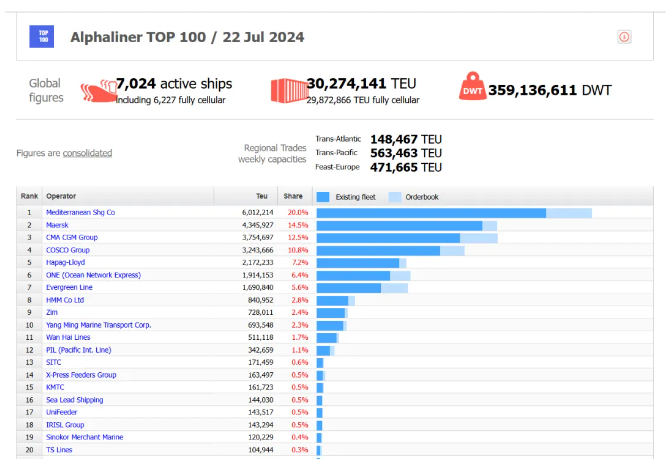This screenshot has height=472, width=672.
Task: Click the Orderbook legend swatch
Action: point(395,197)
